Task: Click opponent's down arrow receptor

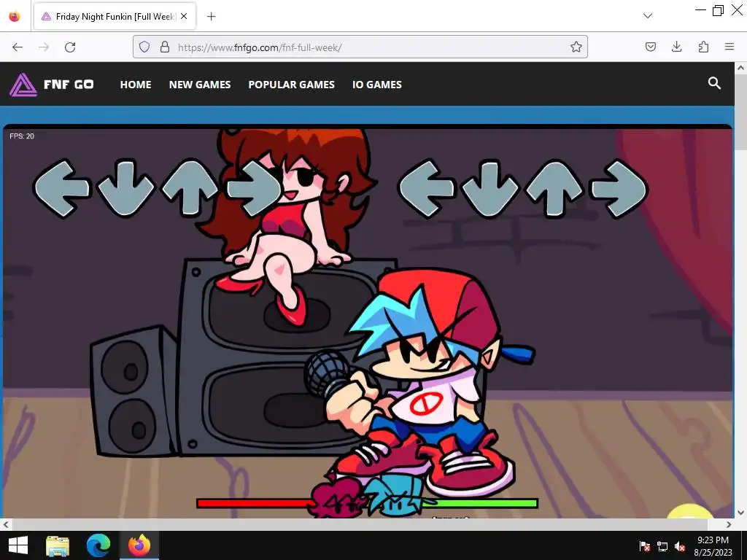Action: click(125, 189)
